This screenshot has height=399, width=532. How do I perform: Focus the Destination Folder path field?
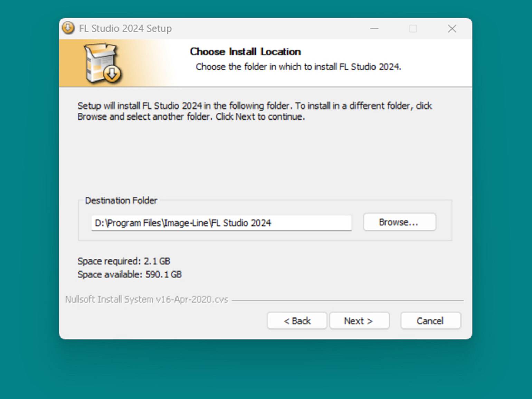pyautogui.click(x=221, y=223)
